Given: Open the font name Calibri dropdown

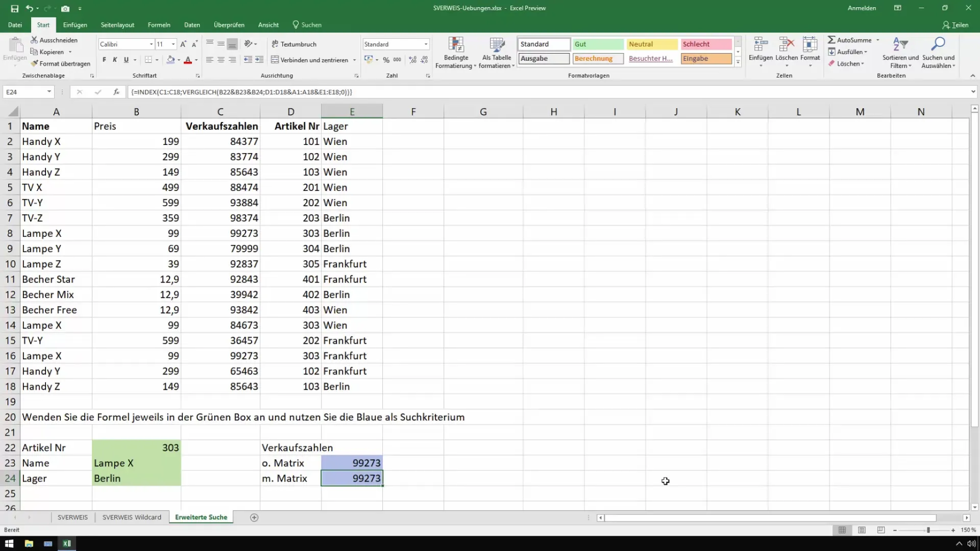Looking at the screenshot, I should coord(151,44).
